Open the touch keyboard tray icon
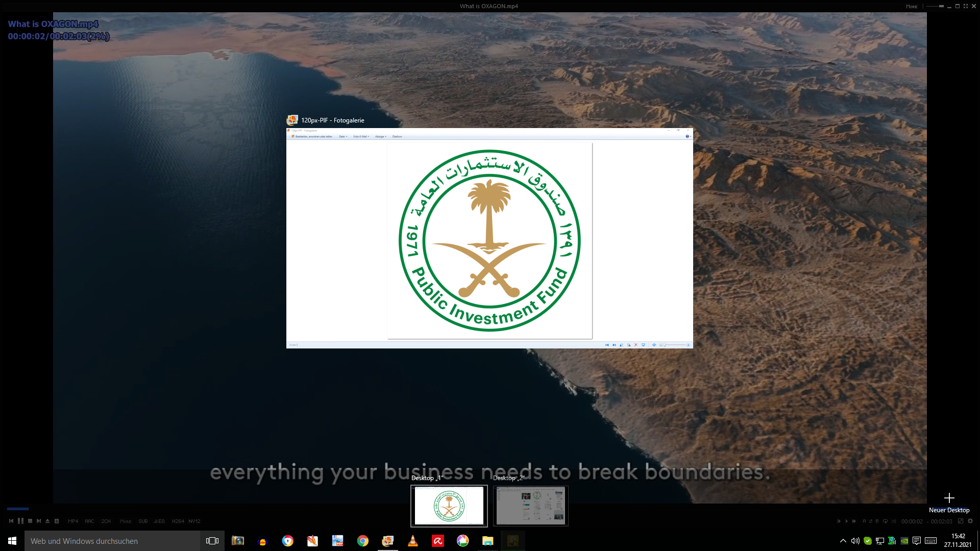Viewport: 980px width, 551px height. (x=930, y=541)
